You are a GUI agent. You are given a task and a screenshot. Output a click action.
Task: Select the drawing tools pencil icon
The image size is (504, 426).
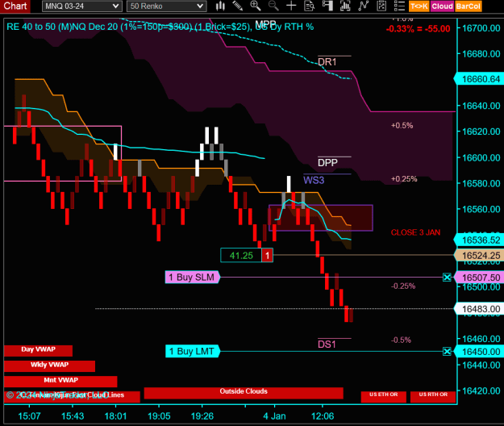point(238,6)
